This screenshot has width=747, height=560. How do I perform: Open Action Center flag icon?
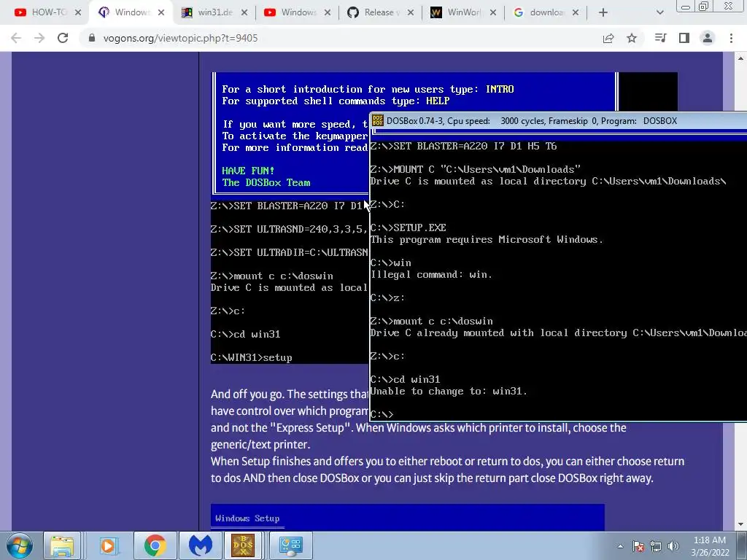[638, 546]
